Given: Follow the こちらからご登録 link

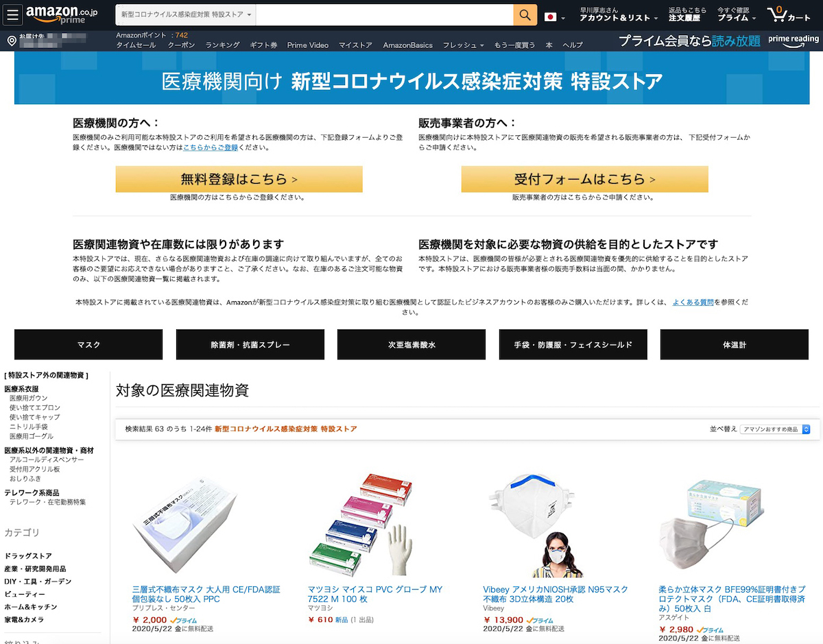Looking at the screenshot, I should [210, 147].
